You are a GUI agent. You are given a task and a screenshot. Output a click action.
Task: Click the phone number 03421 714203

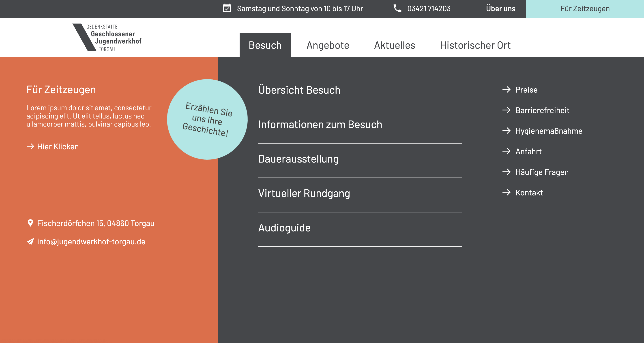click(x=429, y=8)
